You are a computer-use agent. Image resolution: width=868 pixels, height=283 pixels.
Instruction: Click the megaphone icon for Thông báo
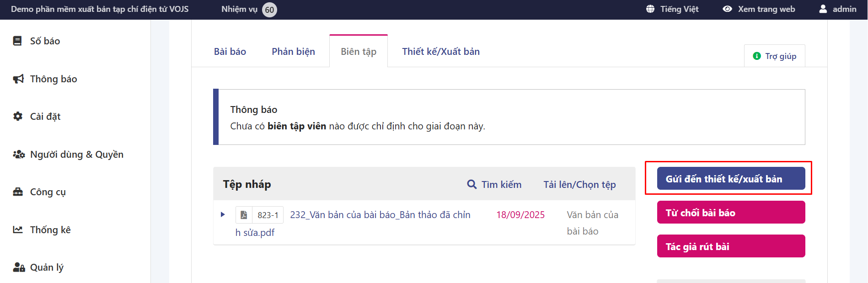[x=18, y=79]
